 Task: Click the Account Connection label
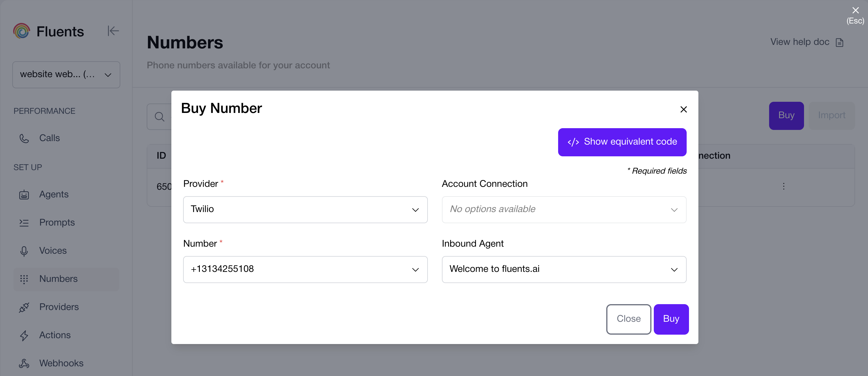(x=484, y=184)
